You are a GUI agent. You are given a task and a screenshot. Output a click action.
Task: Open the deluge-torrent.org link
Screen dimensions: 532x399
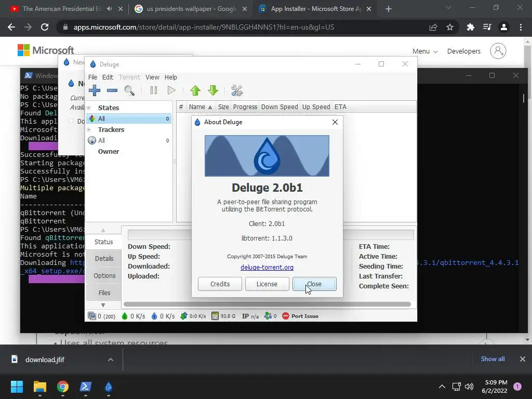click(x=267, y=268)
